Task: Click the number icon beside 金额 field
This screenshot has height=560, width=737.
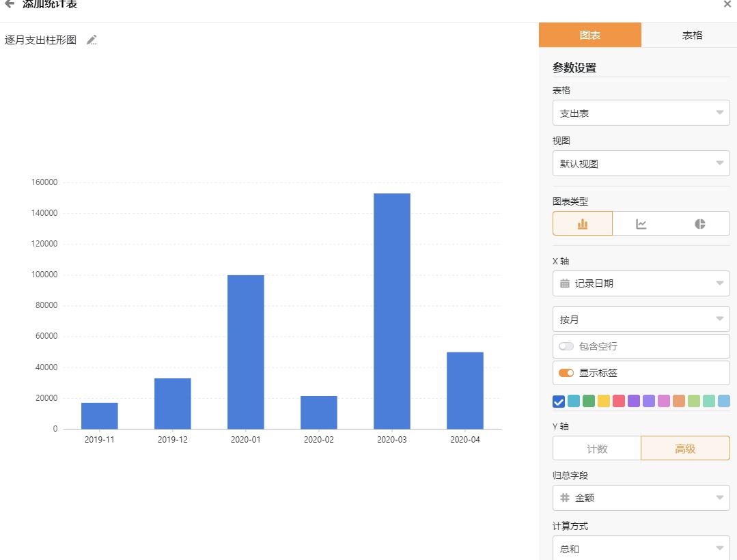Action: pos(564,498)
